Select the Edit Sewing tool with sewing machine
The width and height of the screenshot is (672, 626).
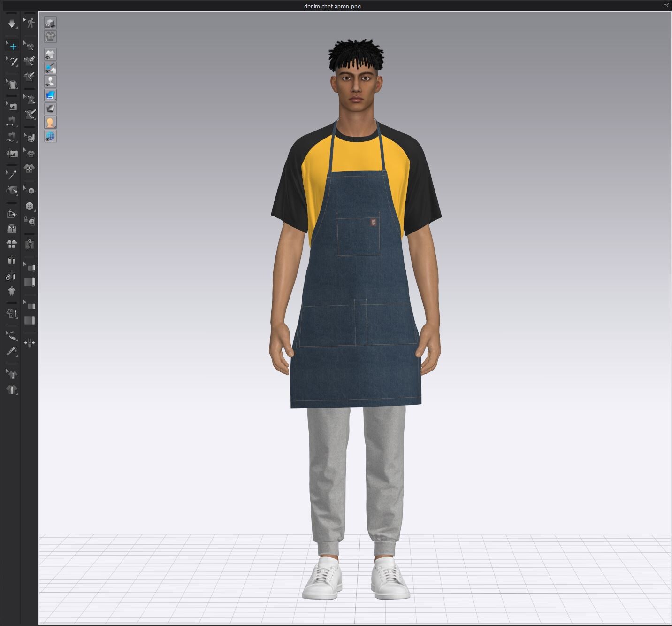click(12, 107)
